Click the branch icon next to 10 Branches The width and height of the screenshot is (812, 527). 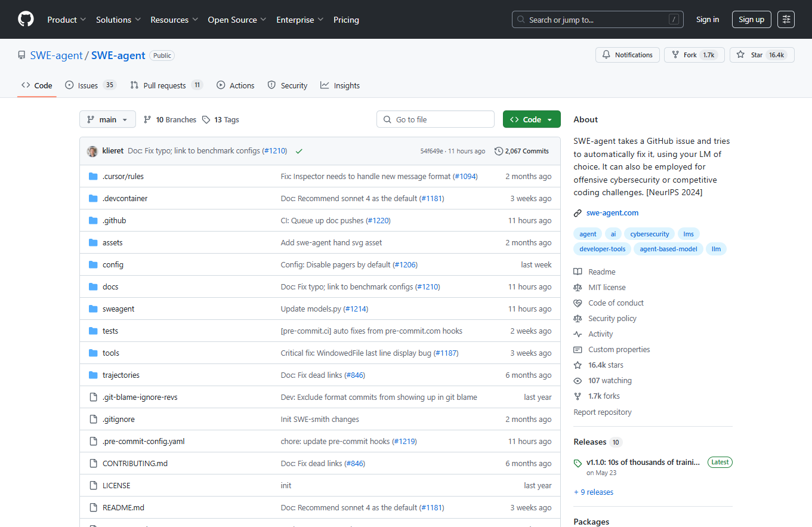(147, 120)
